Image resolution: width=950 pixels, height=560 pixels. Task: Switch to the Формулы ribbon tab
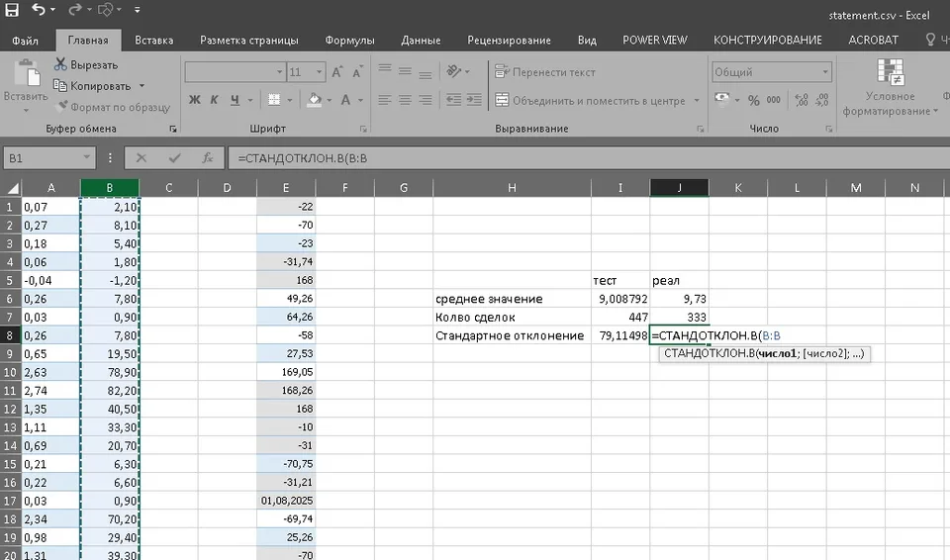coord(349,41)
